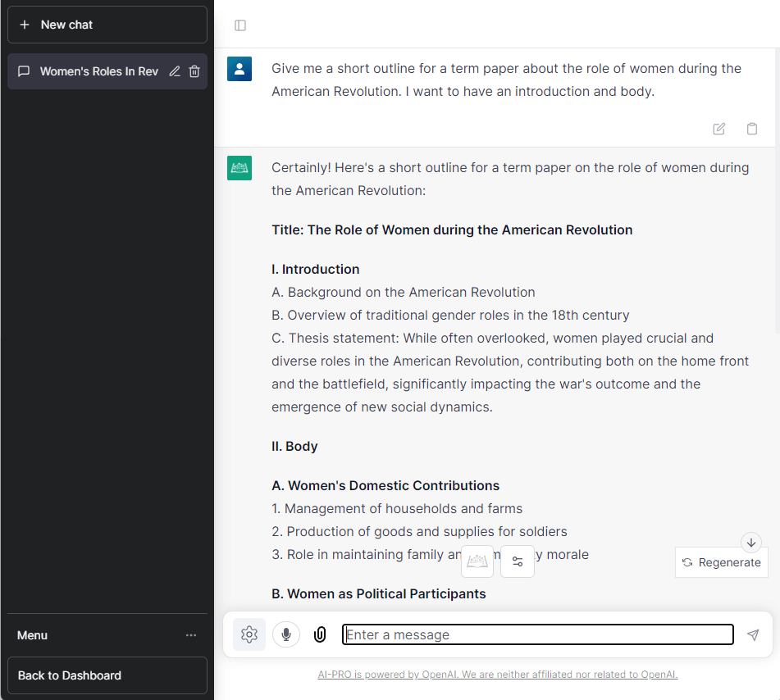The width and height of the screenshot is (780, 700).
Task: Expand the Menu three-dots options
Action: [x=191, y=635]
